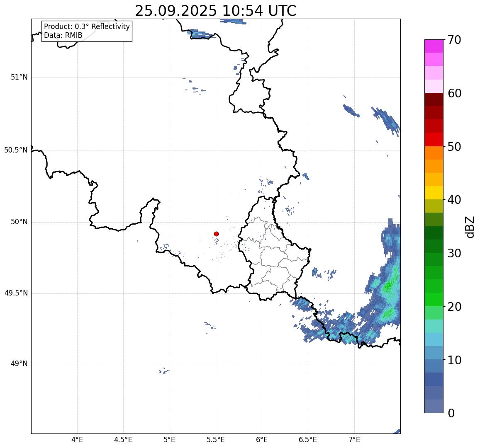Viewport: 480px width, 448px height.
Task: Click the 'dBZ' colorbar label
Action: pos(470,227)
